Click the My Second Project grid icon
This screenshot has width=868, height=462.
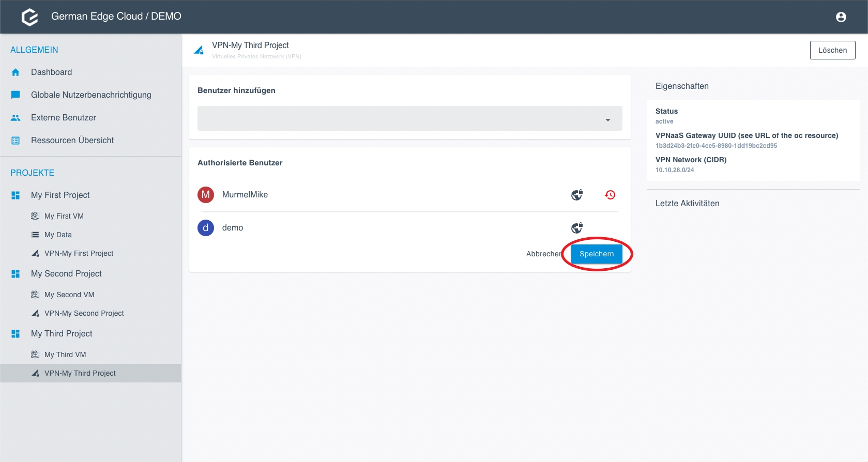pos(16,274)
